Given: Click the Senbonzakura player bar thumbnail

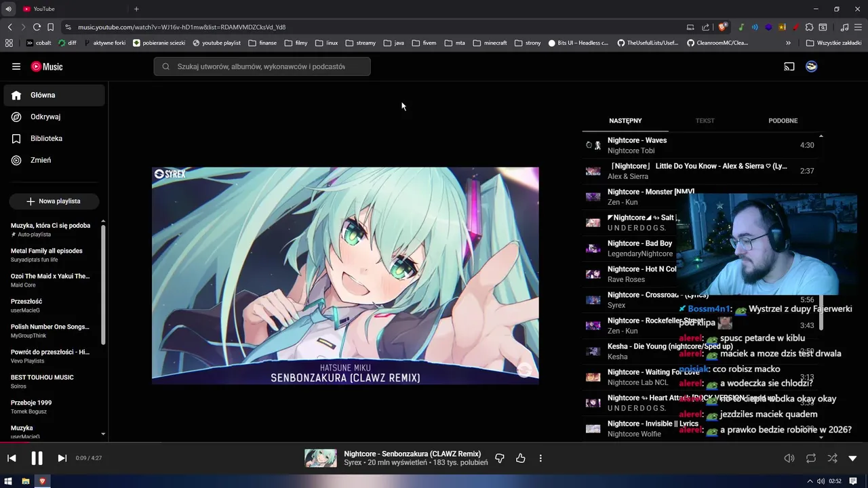Looking at the screenshot, I should coord(321,458).
